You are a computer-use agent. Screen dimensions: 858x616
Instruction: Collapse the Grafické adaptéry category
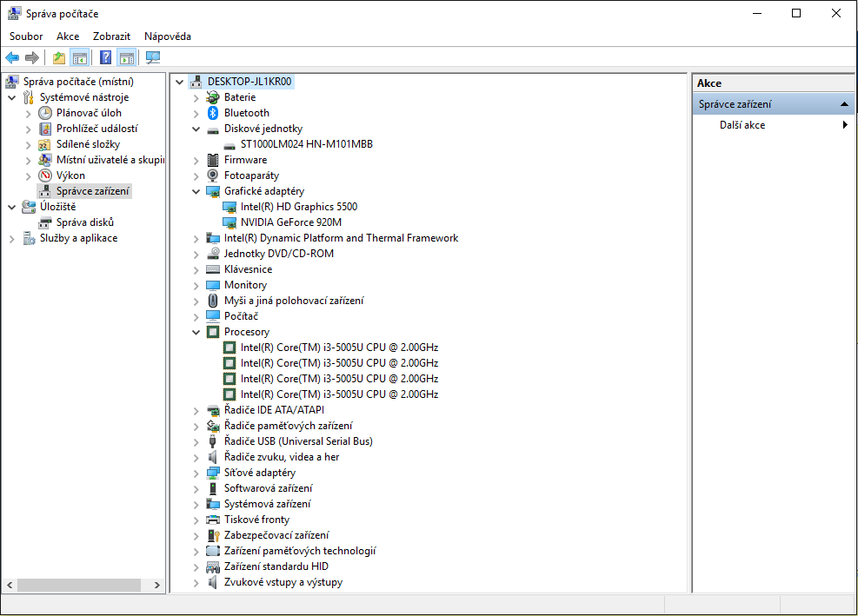[x=196, y=191]
